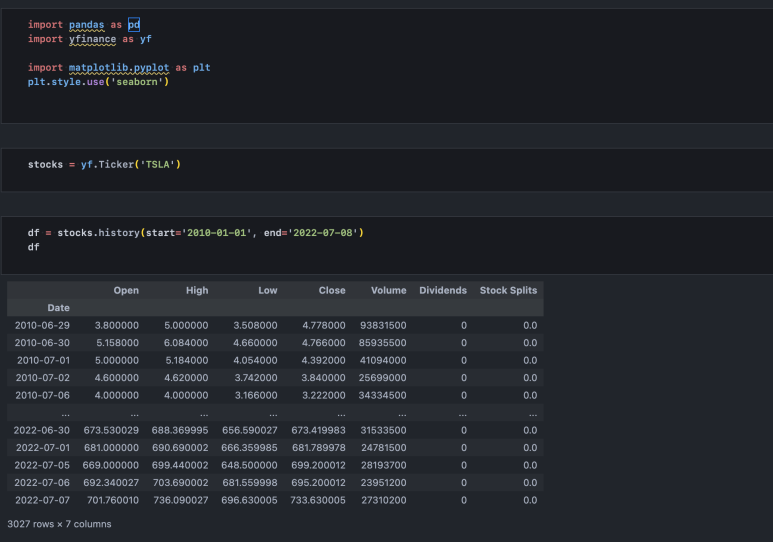Click the Open column header
Viewport: 773px width, 542px height.
tap(126, 290)
